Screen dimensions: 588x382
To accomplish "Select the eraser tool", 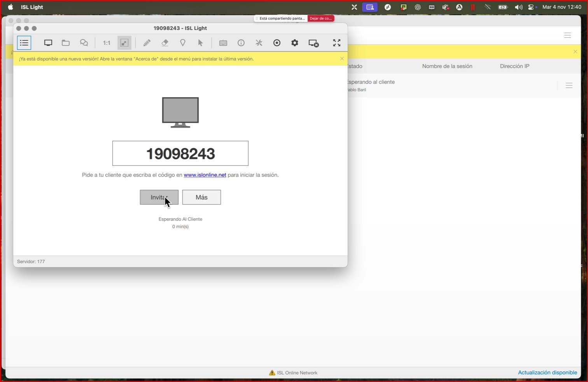I will click(x=165, y=43).
